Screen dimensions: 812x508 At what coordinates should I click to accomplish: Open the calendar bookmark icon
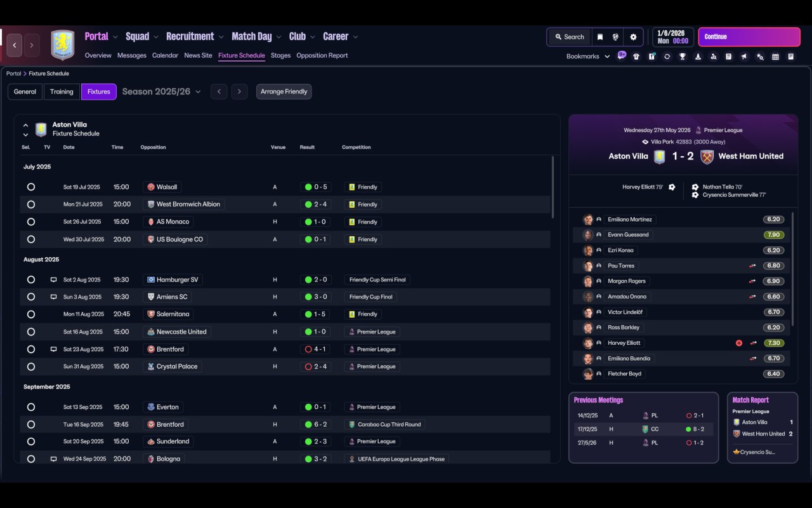775,57
